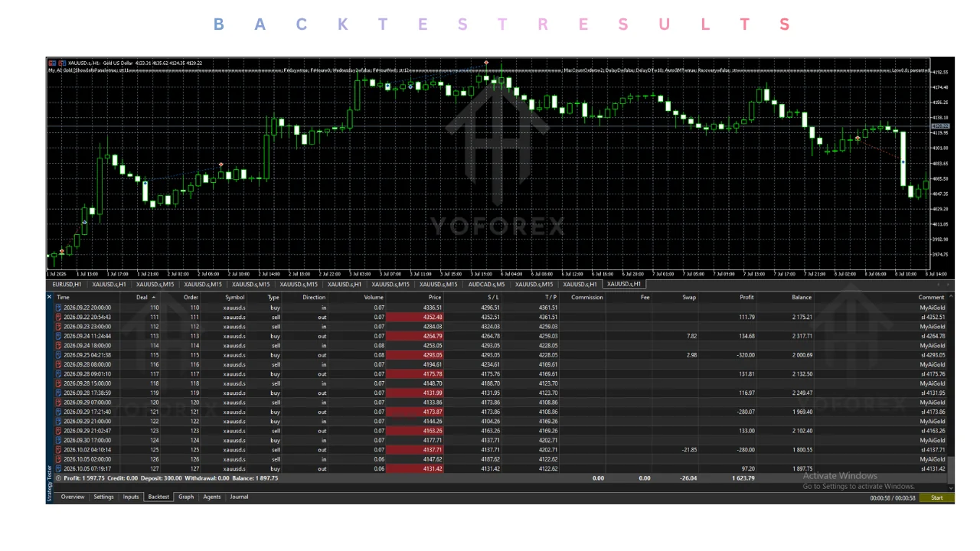Click the total swap value -26.04
The height and width of the screenshot is (551, 980).
pyautogui.click(x=688, y=478)
